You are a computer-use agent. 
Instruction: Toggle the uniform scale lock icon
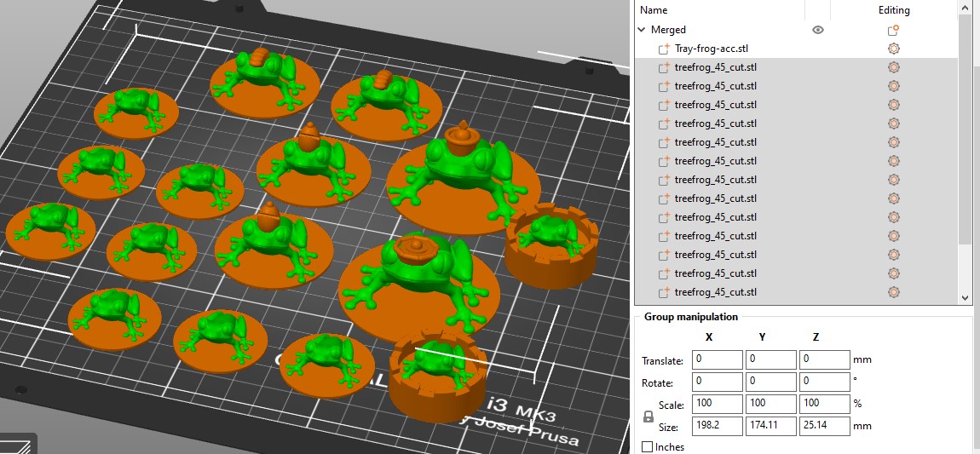tap(649, 416)
